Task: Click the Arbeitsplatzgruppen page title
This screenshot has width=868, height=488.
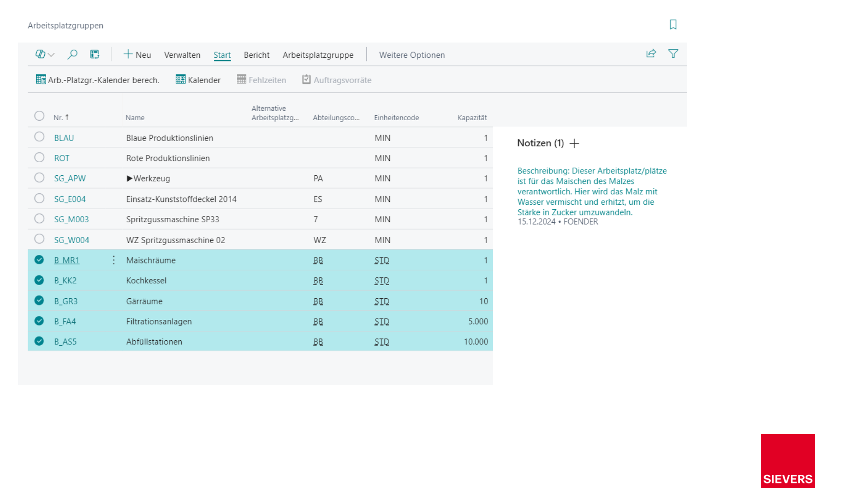Action: [x=66, y=26]
